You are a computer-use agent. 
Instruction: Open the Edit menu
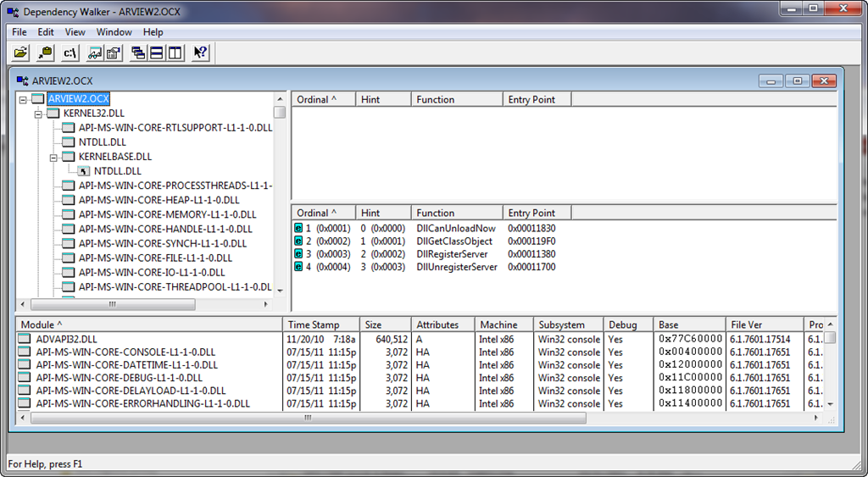point(46,32)
